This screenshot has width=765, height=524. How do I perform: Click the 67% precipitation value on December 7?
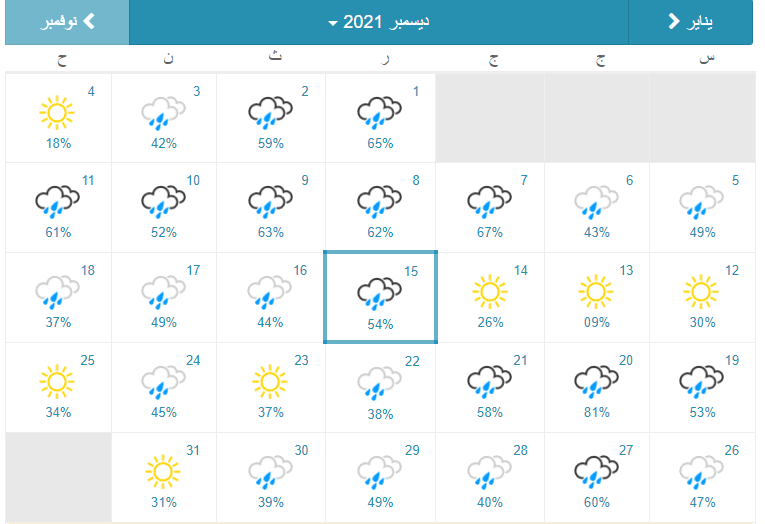(489, 232)
